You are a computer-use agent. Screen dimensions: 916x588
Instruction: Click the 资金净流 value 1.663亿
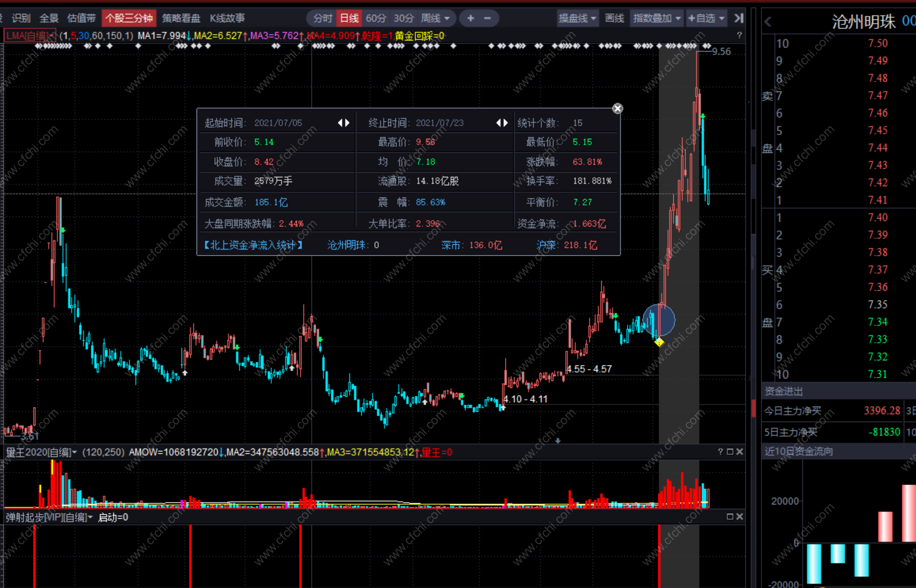589,224
